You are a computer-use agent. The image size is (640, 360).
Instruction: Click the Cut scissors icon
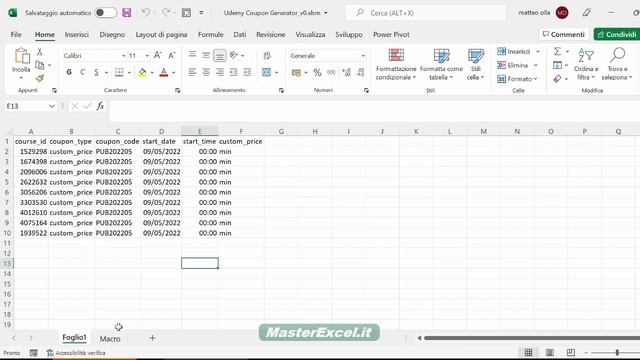pos(40,52)
